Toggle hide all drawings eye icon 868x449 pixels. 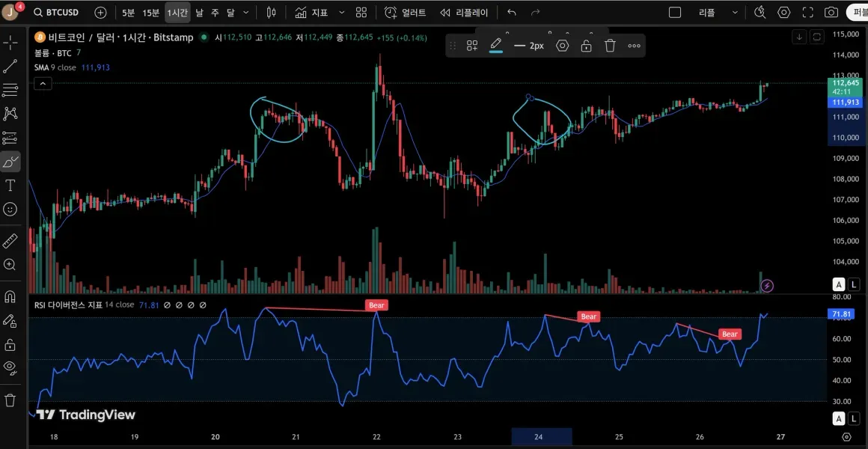pyautogui.click(x=10, y=367)
